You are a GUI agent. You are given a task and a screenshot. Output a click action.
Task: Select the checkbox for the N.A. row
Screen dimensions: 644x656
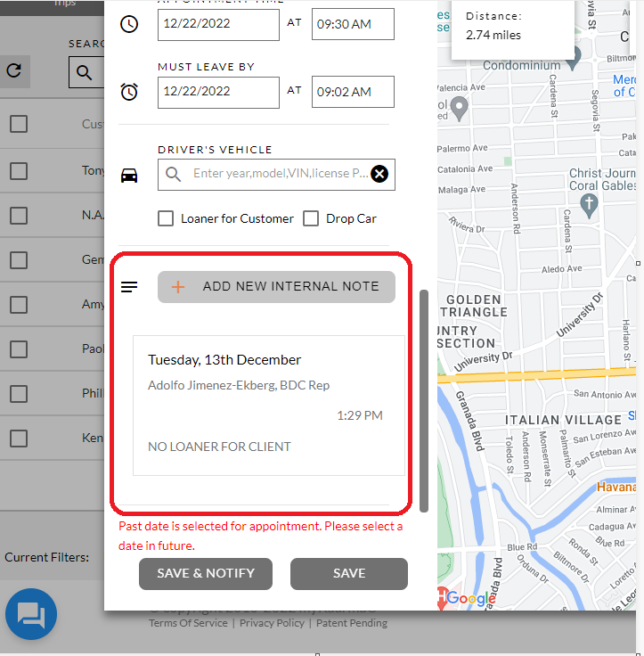(19, 216)
